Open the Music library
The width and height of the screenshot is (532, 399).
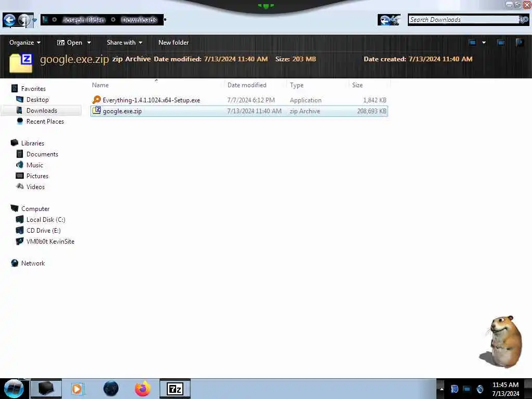point(35,165)
